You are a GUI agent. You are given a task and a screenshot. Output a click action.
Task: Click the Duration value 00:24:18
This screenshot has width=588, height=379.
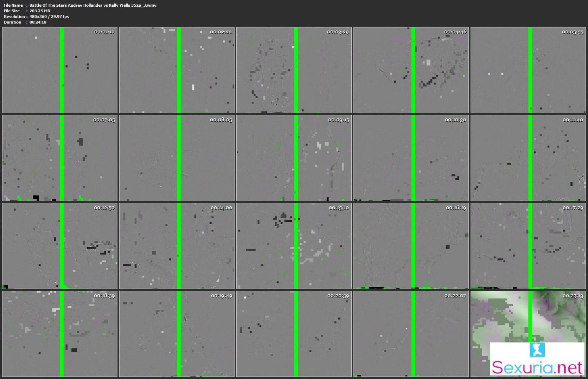tap(38, 22)
